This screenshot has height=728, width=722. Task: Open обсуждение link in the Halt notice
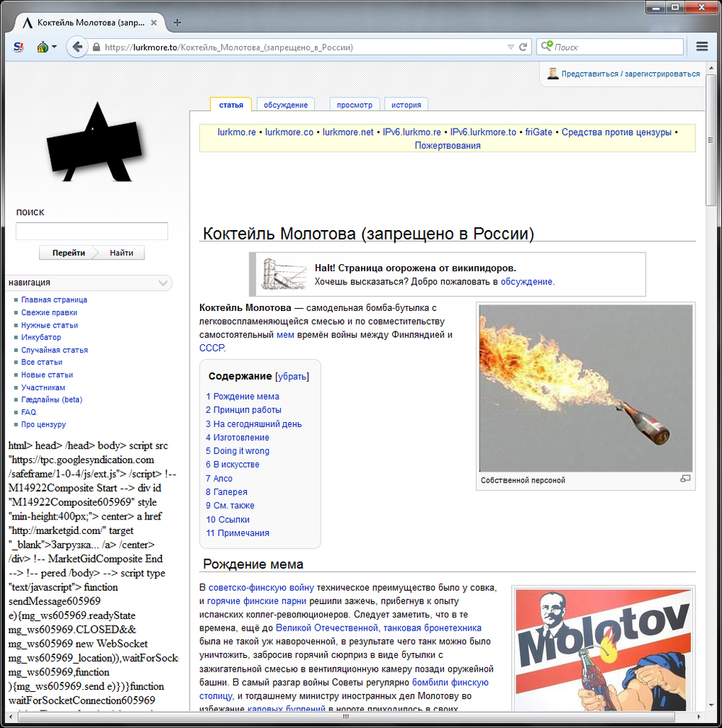click(526, 281)
